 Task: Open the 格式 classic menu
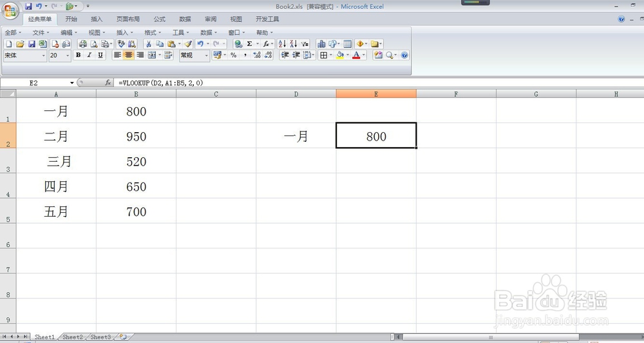[153, 32]
